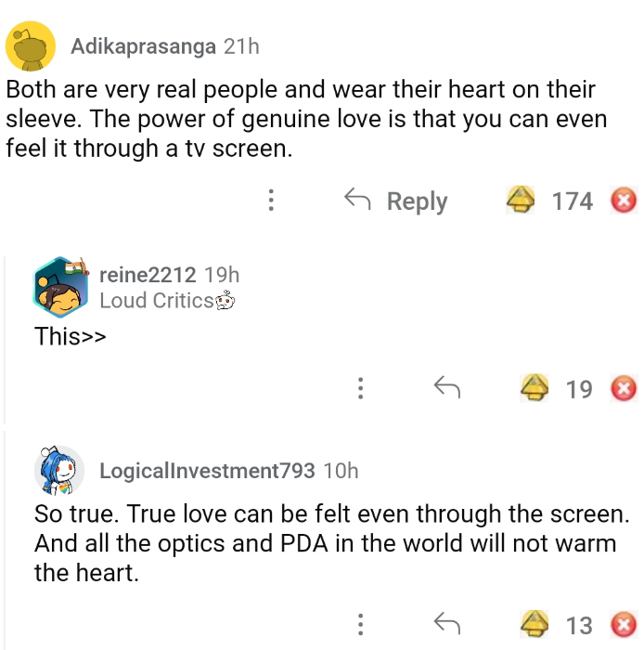Go to reine2212's profile via username
Viewport: 644px width, 650px height.
click(x=148, y=275)
